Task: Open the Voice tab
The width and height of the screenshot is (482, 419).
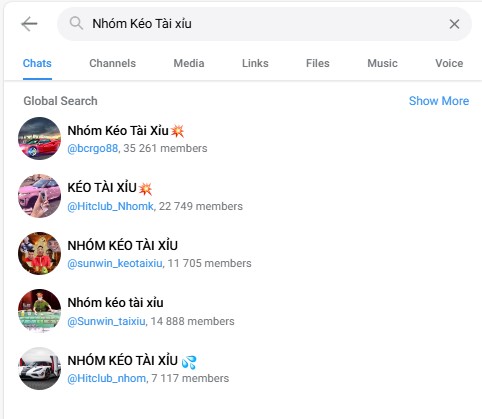Action: [x=449, y=63]
